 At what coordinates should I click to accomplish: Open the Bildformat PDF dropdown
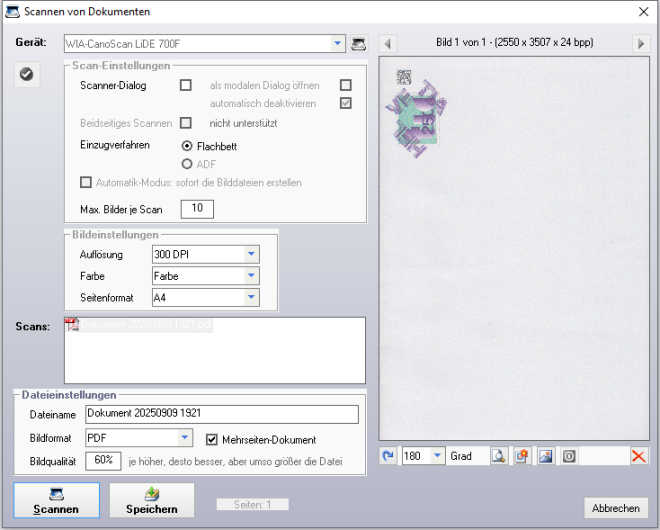[x=184, y=438]
